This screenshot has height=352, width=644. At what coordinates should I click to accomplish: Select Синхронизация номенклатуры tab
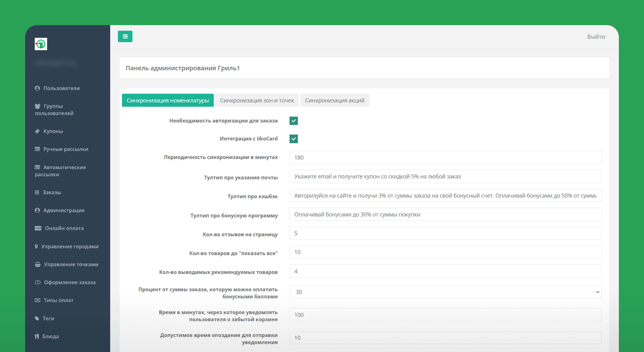tap(168, 100)
